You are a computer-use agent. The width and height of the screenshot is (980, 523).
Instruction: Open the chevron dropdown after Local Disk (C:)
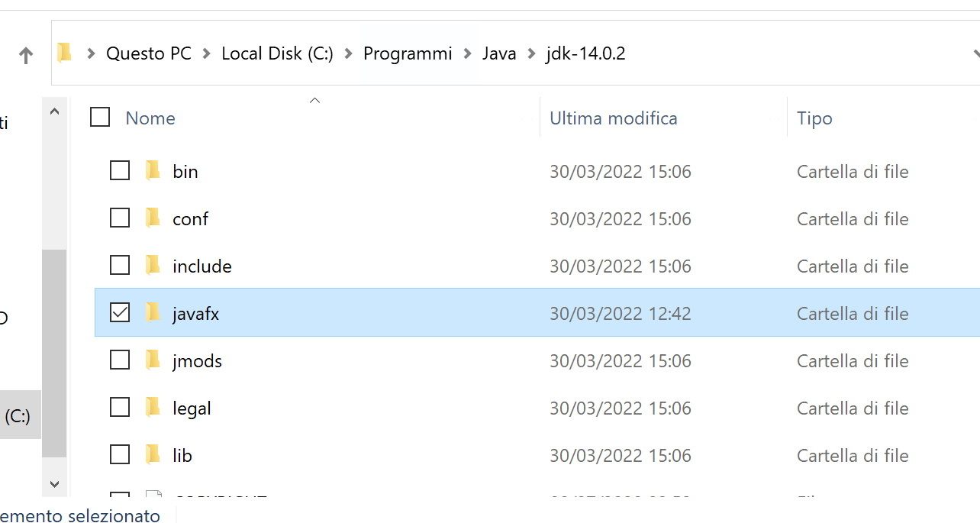pos(349,53)
